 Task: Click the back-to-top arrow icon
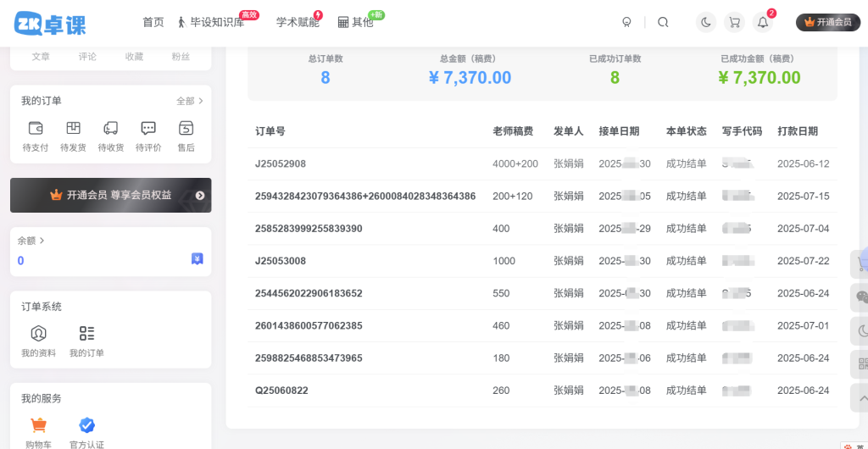860,397
